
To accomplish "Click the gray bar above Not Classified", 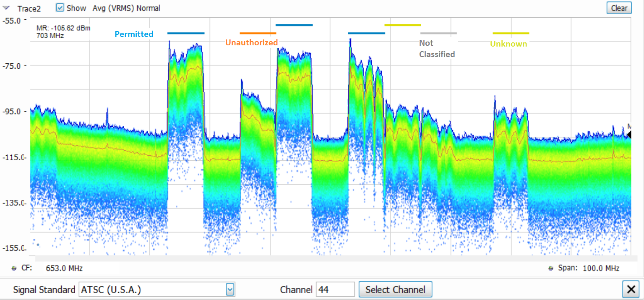I will [x=438, y=33].
